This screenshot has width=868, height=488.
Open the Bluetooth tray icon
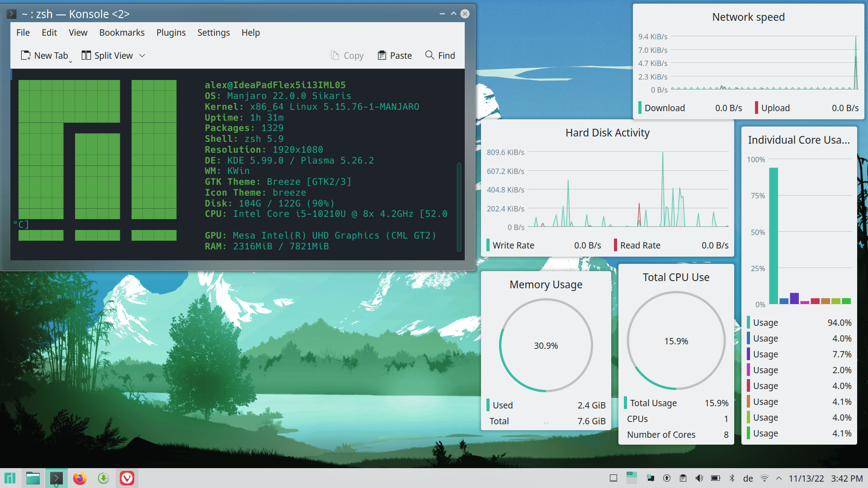(x=732, y=478)
